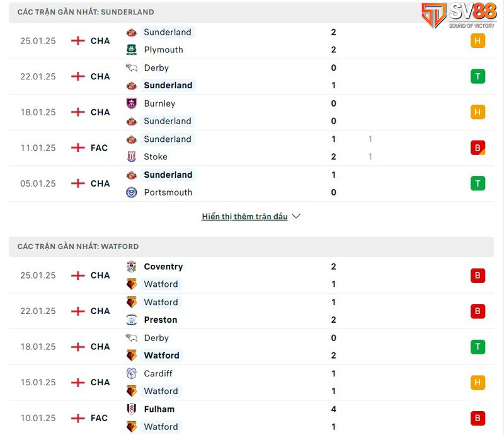Click the Cardiff club crest icon
This screenshot has width=504, height=435.
click(132, 373)
